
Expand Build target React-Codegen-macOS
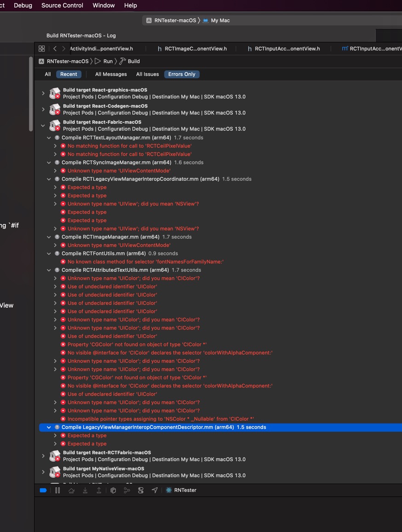tap(43, 109)
